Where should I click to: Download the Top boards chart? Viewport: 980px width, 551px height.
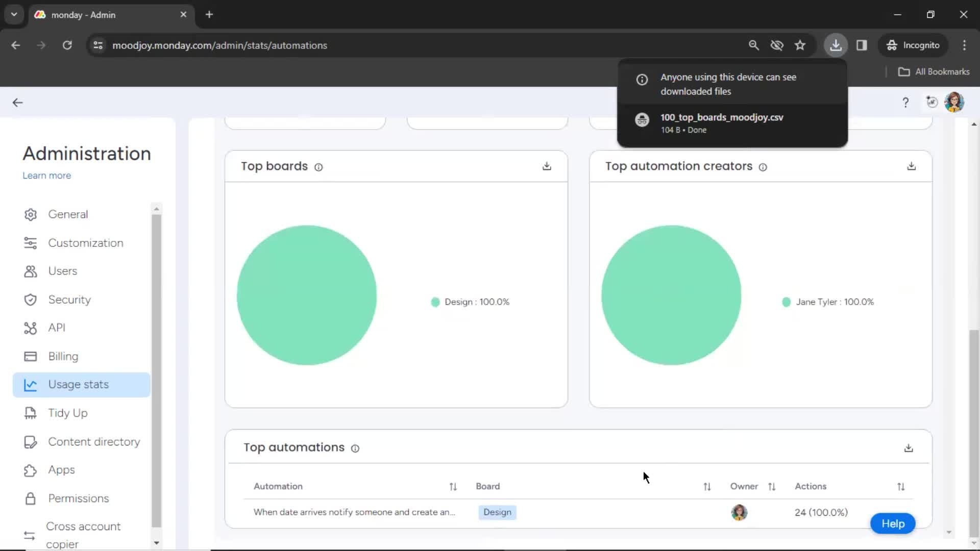(x=547, y=166)
